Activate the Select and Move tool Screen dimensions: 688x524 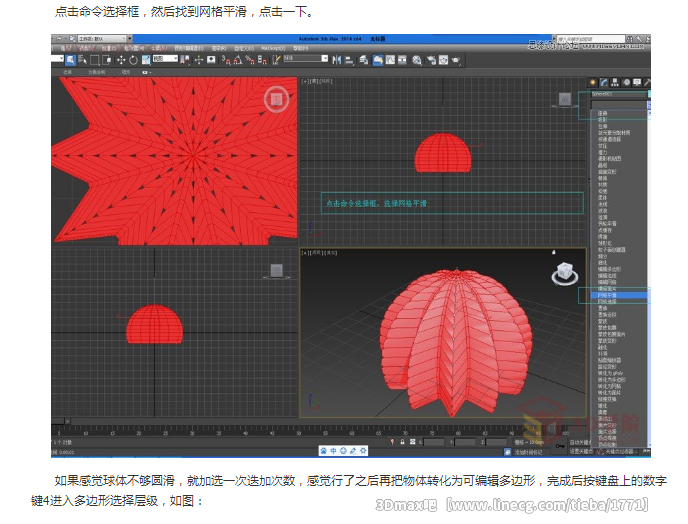coord(121,60)
